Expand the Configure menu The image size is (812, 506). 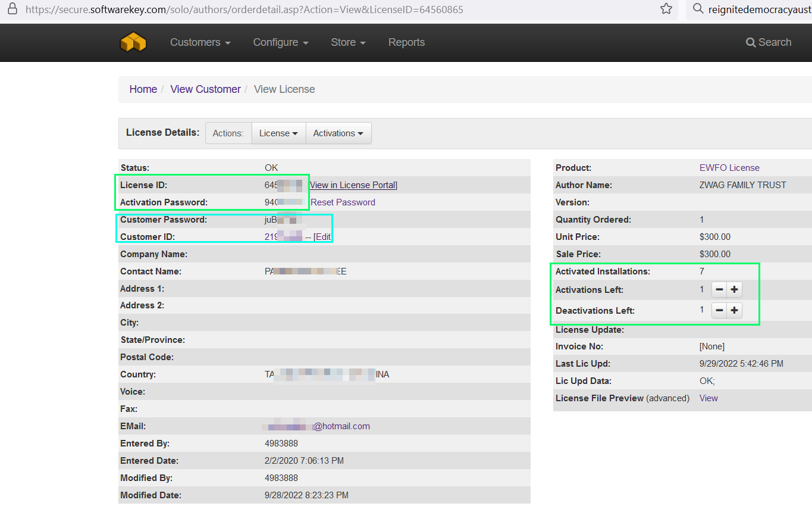click(280, 42)
